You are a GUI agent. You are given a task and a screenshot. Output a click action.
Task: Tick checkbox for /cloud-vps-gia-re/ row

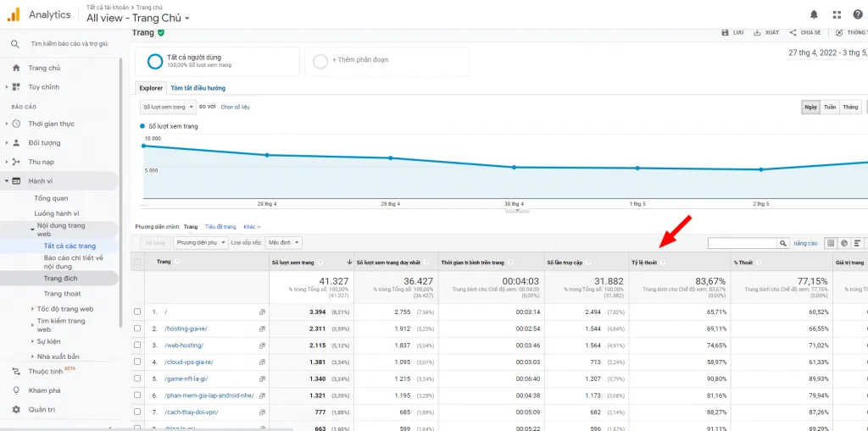pos(137,362)
